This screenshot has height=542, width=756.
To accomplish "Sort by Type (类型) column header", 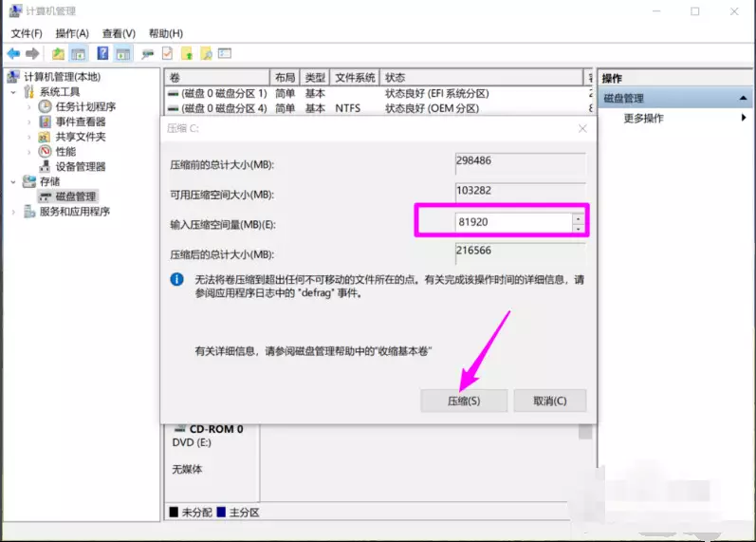I will click(315, 77).
